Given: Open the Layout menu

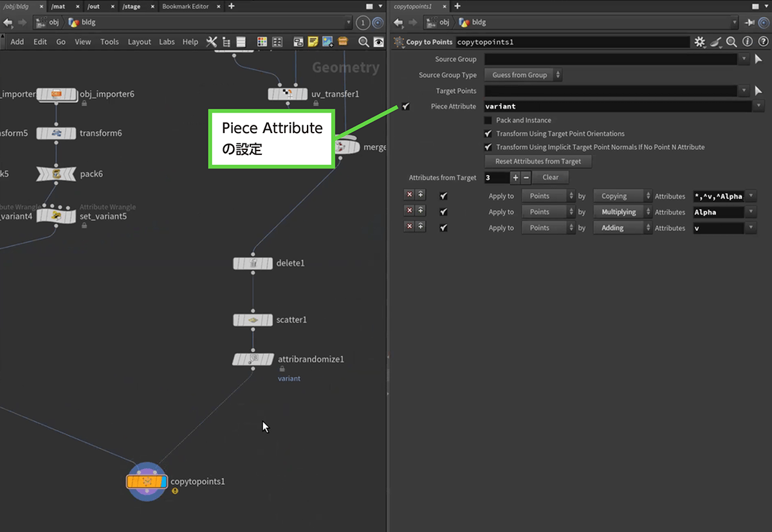Looking at the screenshot, I should (x=139, y=42).
